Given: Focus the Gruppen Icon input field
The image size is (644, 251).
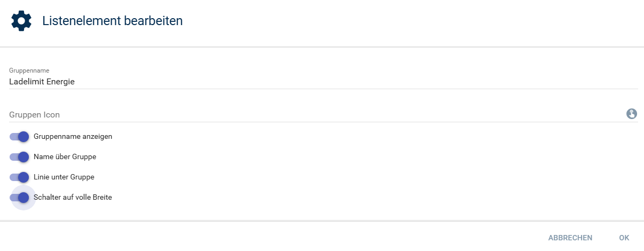Looking at the screenshot, I should pyautogui.click(x=315, y=114).
